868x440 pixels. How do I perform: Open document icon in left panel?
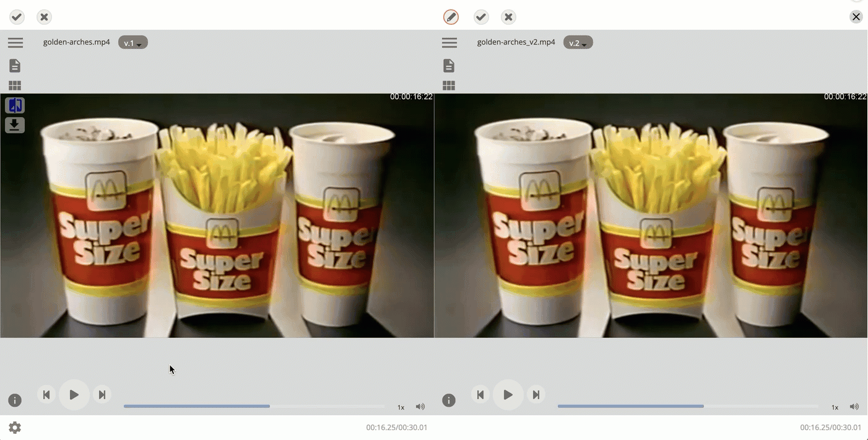coord(15,66)
